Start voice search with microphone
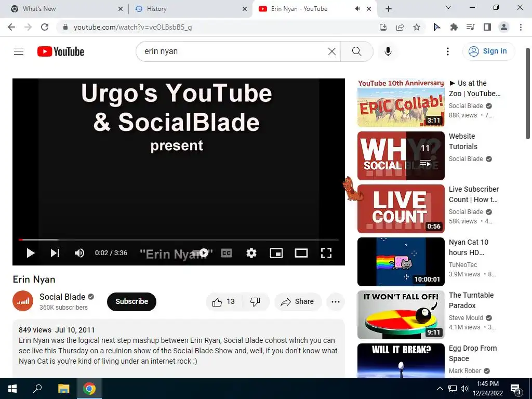Viewport: 532px width, 399px height. pyautogui.click(x=388, y=51)
